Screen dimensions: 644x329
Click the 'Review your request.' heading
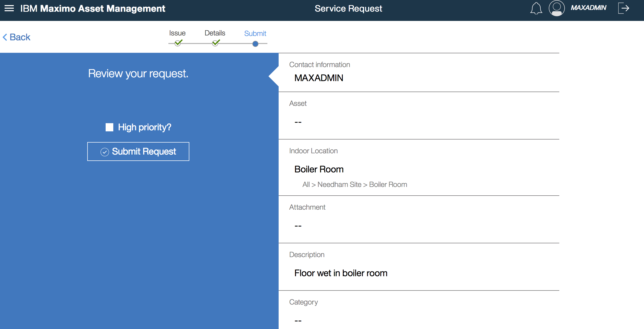click(138, 74)
